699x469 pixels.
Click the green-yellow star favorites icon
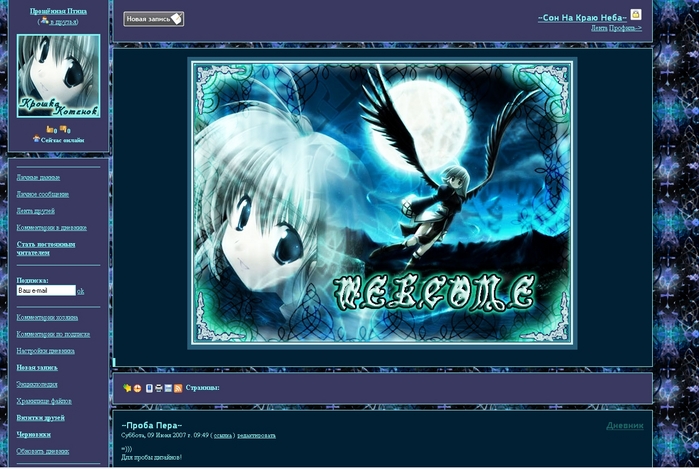coord(127,388)
